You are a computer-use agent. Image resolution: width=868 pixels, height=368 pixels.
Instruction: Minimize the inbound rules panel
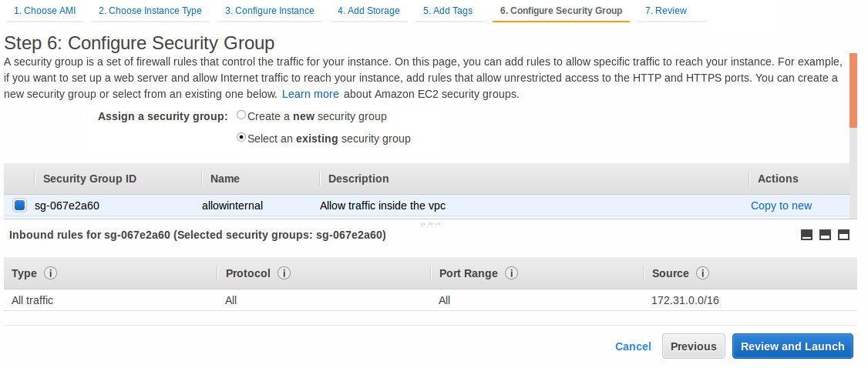tap(807, 235)
